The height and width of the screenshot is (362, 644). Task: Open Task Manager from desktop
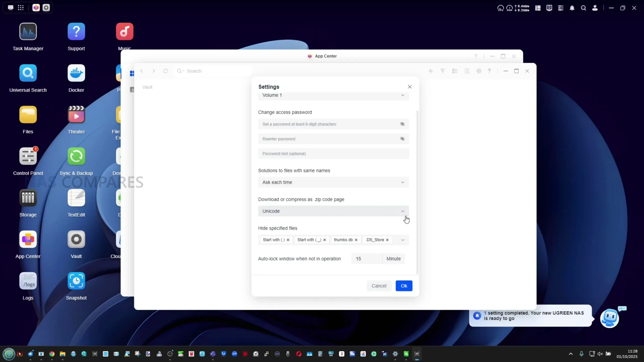pos(28,31)
